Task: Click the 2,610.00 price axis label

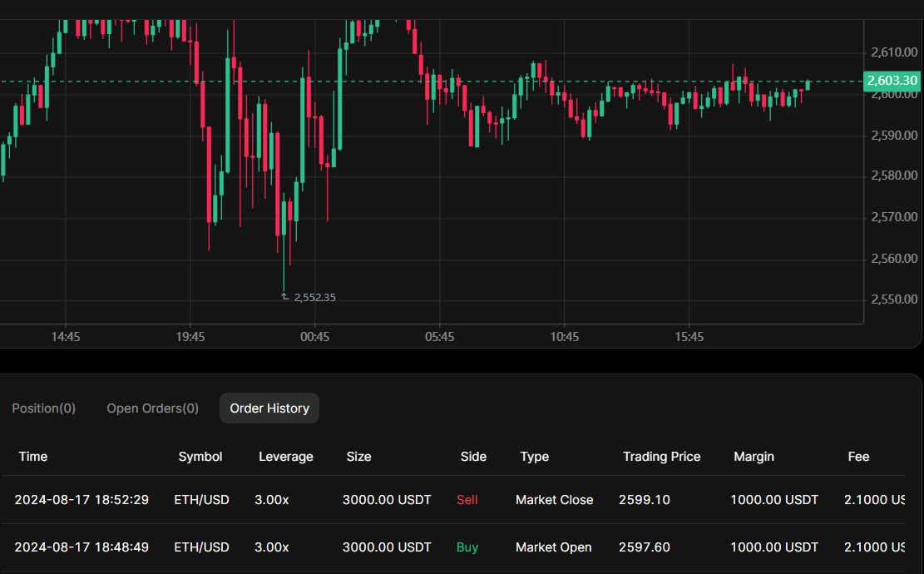Action: [x=894, y=52]
